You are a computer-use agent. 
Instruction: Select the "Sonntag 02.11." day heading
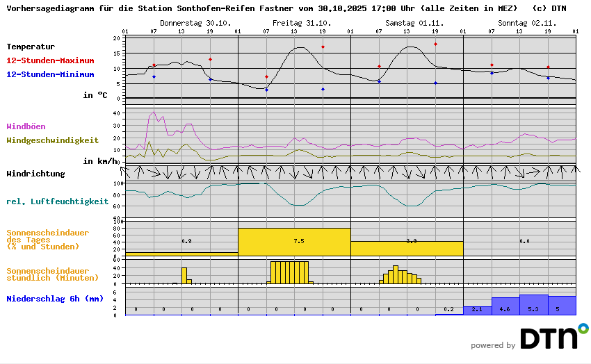[x=527, y=23]
